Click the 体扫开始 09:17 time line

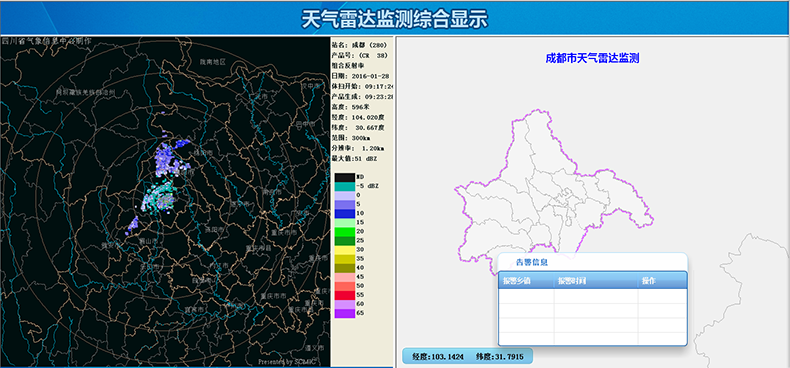point(362,86)
